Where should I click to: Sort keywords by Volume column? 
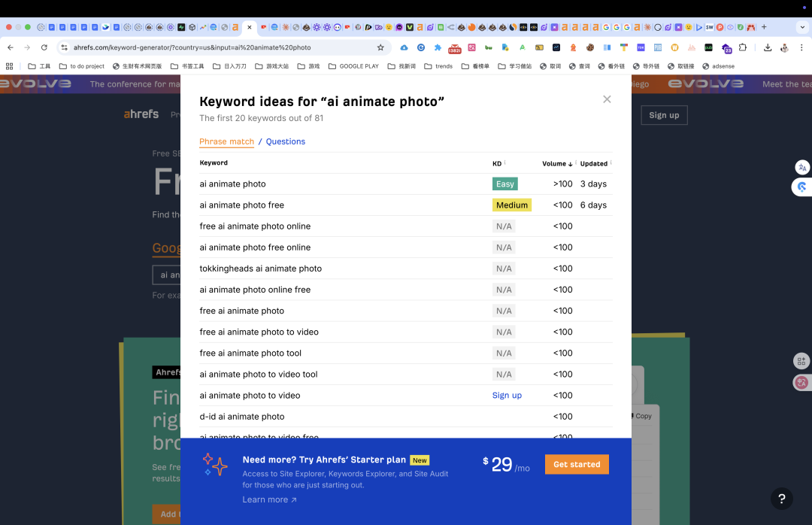(557, 163)
